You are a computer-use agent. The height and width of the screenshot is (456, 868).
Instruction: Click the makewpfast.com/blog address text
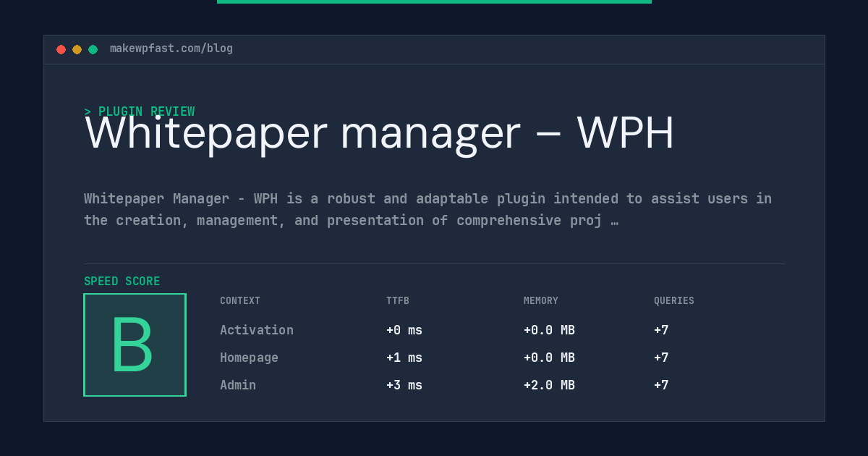click(171, 48)
